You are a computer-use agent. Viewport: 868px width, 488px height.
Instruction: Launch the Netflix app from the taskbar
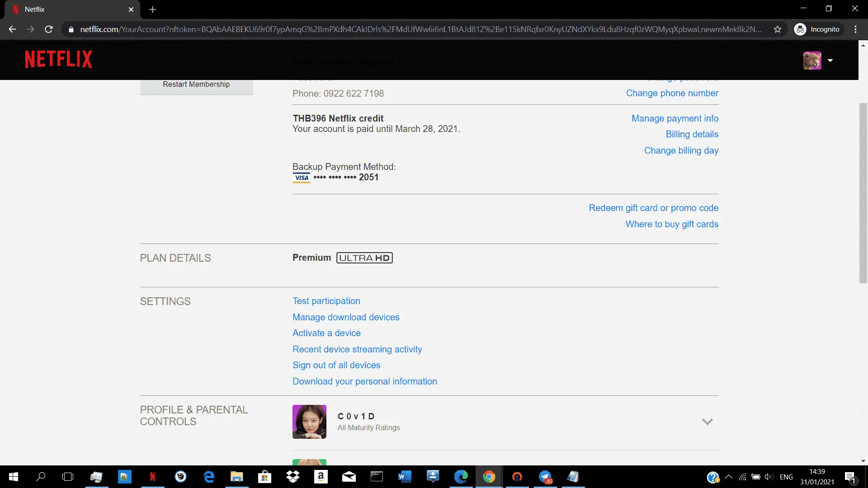tap(152, 477)
